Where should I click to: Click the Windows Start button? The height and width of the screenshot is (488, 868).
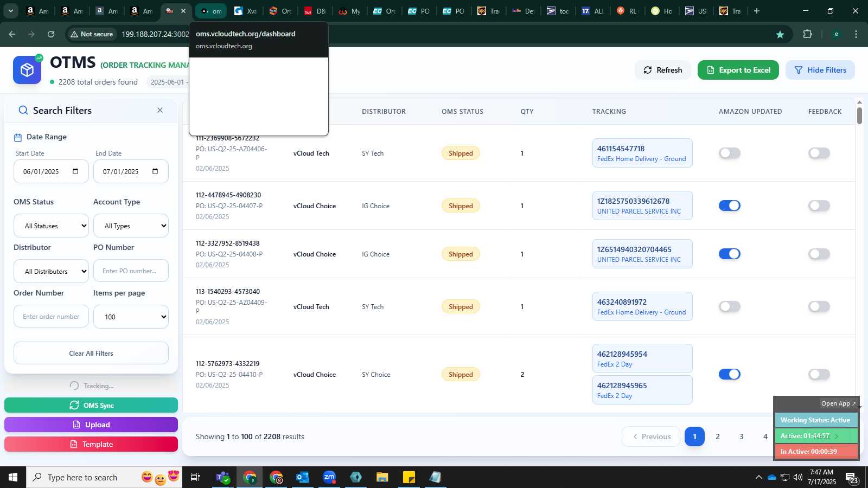(13, 477)
